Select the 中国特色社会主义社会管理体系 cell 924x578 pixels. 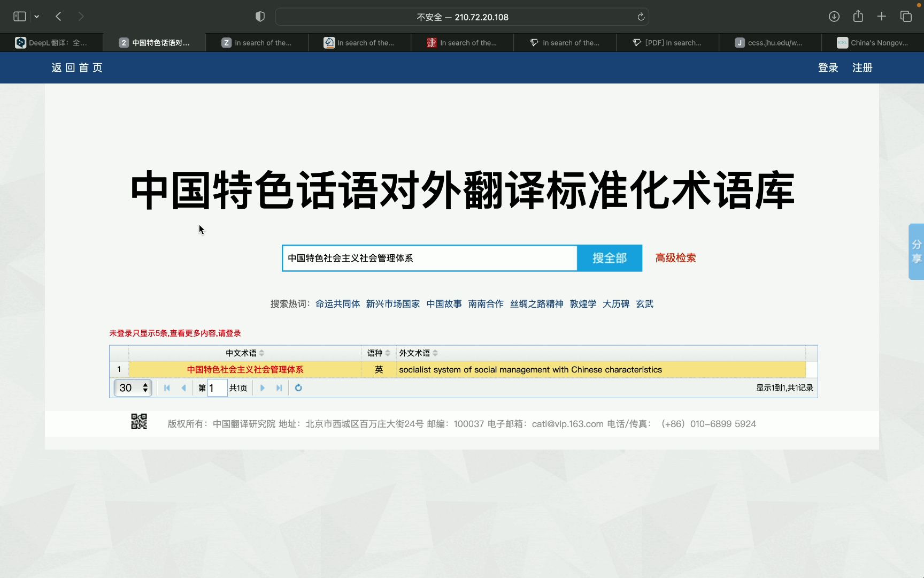pyautogui.click(x=245, y=369)
